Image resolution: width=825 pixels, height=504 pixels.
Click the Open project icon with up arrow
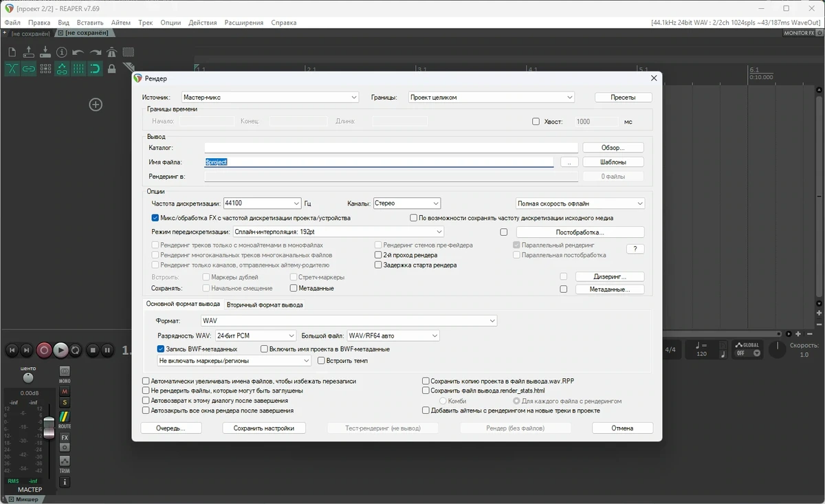(x=29, y=52)
